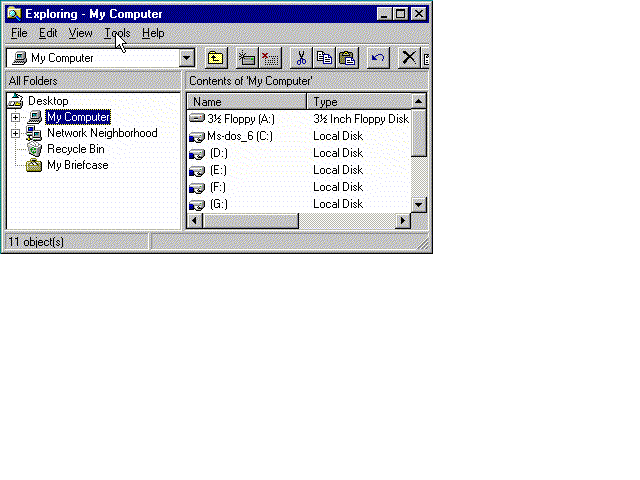
Task: Select the Ms-dos_6 (C:) drive icon
Action: coord(197,136)
